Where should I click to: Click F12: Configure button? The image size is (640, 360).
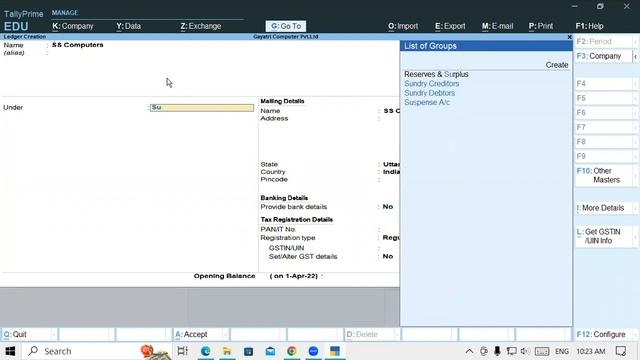tap(606, 335)
